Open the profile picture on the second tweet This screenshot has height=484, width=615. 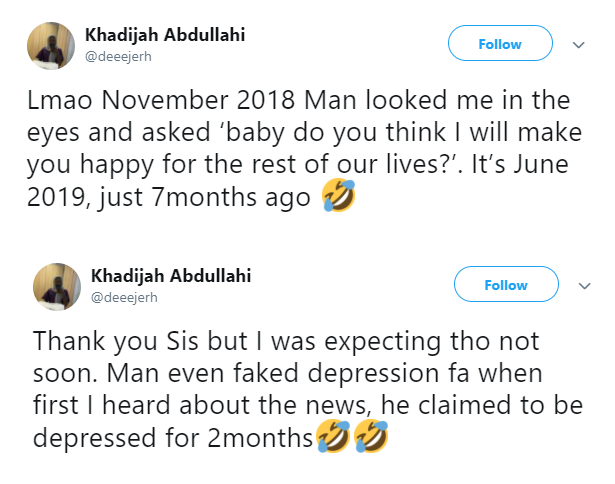[56, 286]
